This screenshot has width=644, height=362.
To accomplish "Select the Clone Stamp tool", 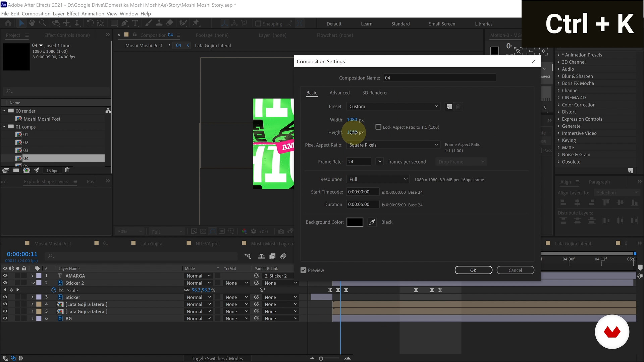I will pos(159,23).
